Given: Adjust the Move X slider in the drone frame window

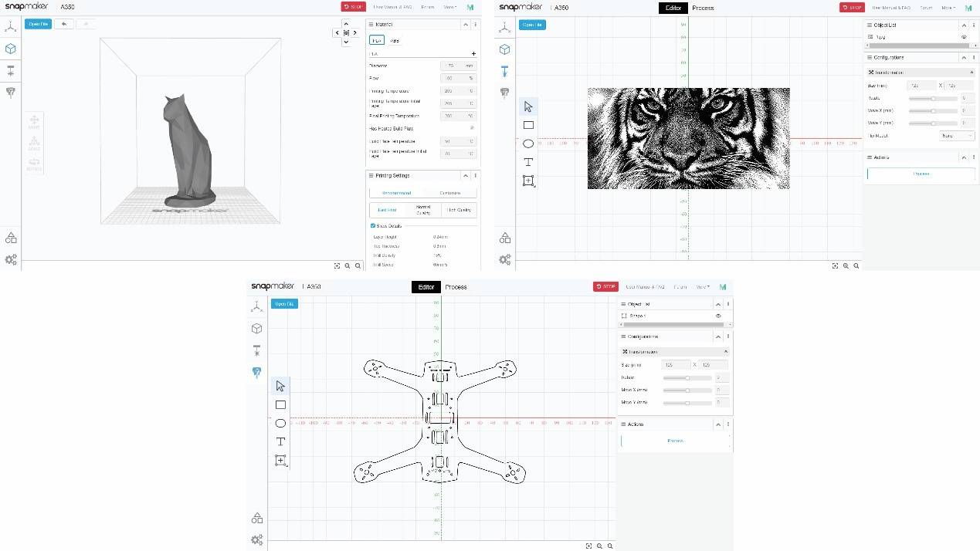Looking at the screenshot, I should pyautogui.click(x=687, y=390).
